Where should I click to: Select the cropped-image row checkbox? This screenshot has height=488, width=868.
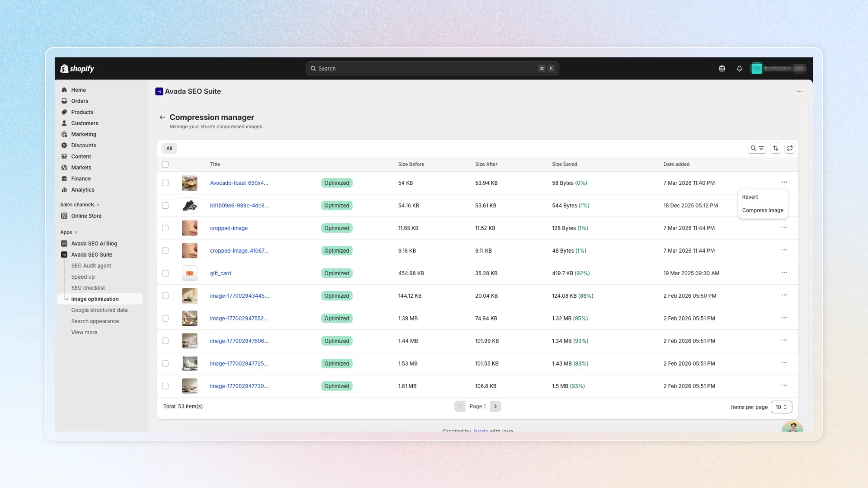pyautogui.click(x=165, y=228)
